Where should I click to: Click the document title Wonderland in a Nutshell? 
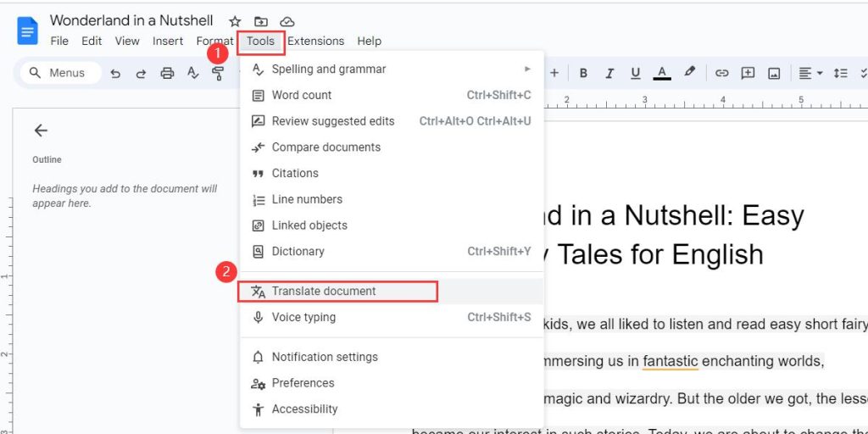tap(131, 20)
